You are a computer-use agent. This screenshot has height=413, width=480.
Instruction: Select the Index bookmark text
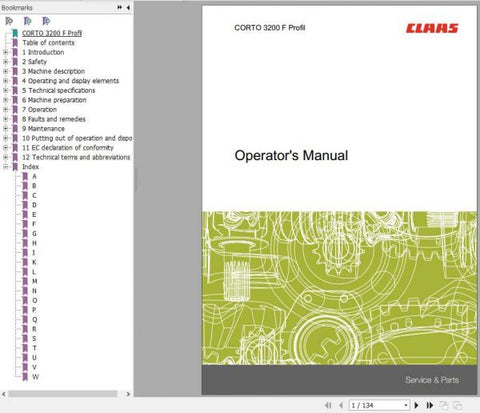(x=30, y=167)
